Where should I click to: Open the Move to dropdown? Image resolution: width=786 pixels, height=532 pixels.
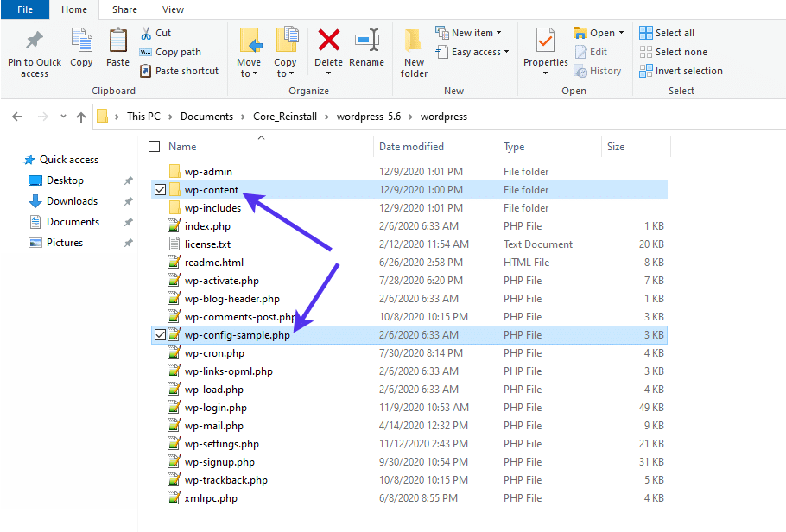tap(249, 52)
